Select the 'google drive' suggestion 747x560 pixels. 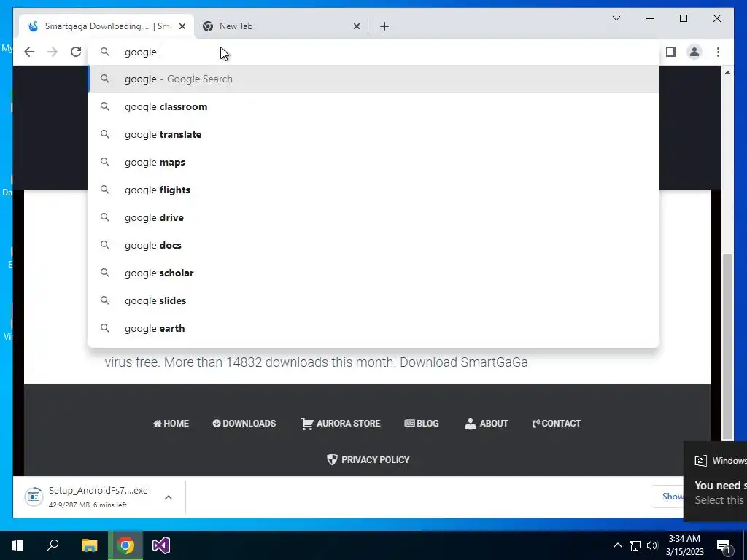373,217
